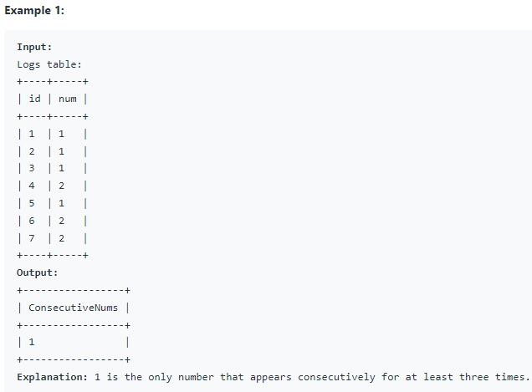The width and height of the screenshot is (532, 392).
Task: Click the id value 2 cell
Action: click(32, 151)
